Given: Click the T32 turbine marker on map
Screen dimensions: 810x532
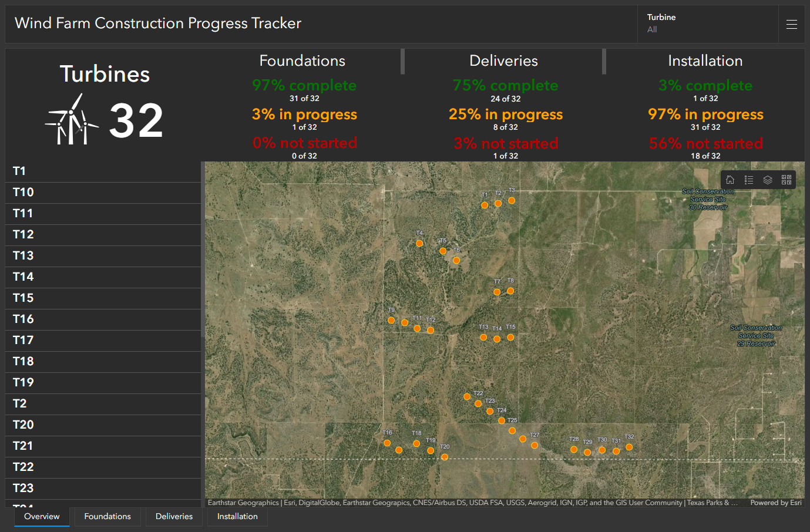Looking at the screenshot, I should pyautogui.click(x=629, y=447).
